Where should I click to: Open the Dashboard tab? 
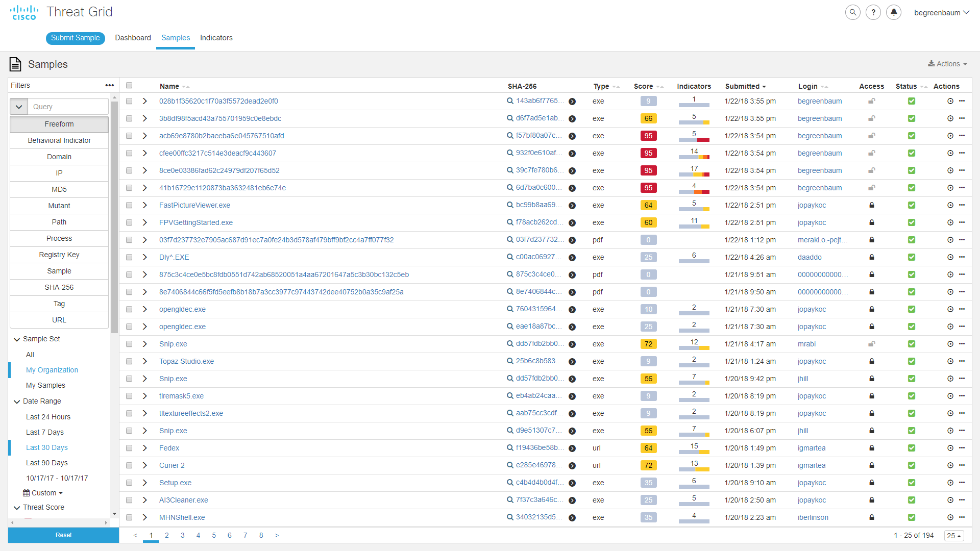coord(133,38)
